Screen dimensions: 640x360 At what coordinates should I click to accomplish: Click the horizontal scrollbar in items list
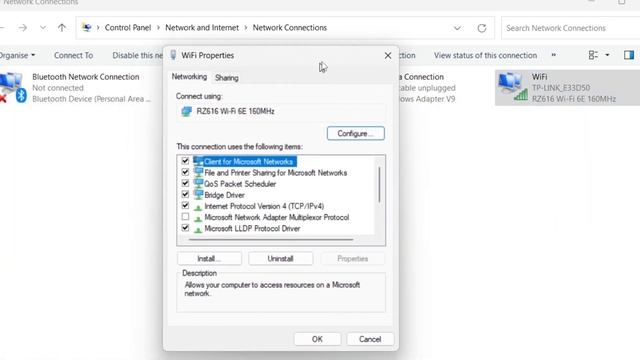pos(271,240)
